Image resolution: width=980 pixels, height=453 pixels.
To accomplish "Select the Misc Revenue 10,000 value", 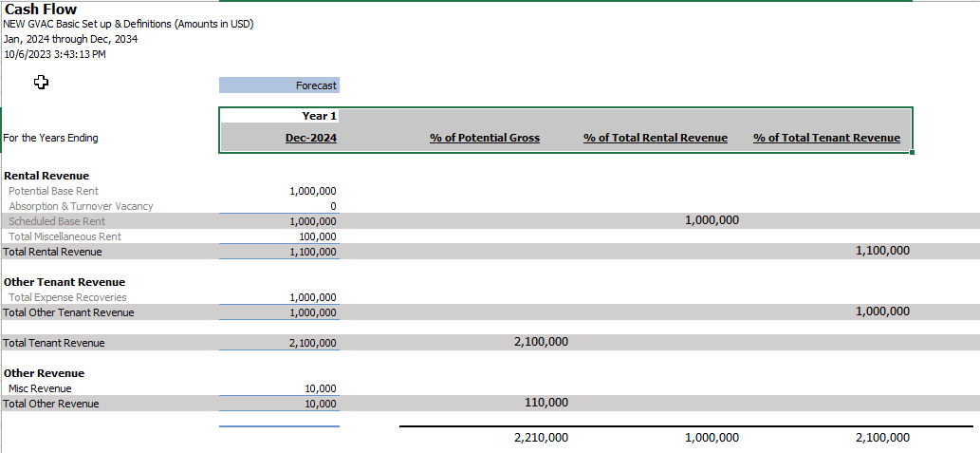I will (320, 388).
